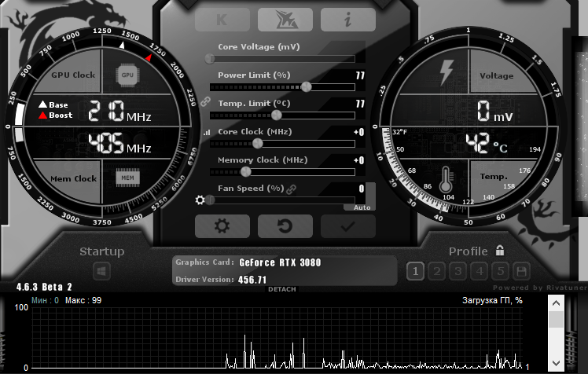Click the Temp. Limit slider handle

(x=277, y=115)
